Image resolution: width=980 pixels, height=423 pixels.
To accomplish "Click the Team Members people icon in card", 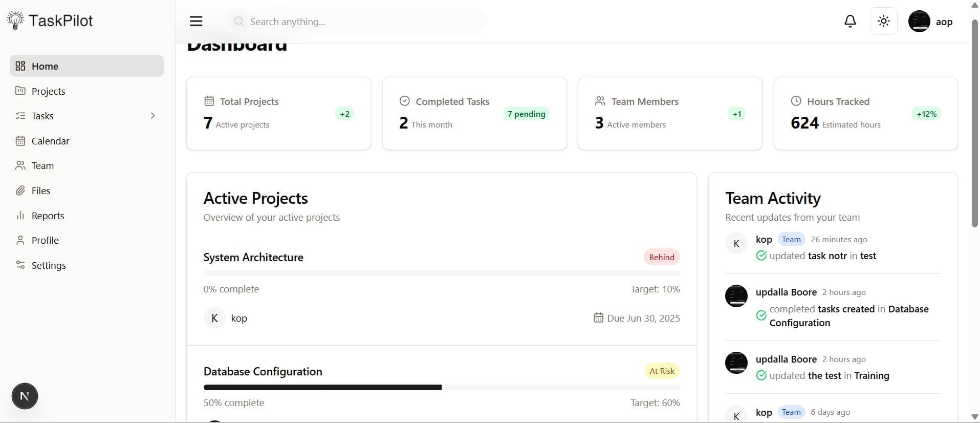I will point(600,101).
